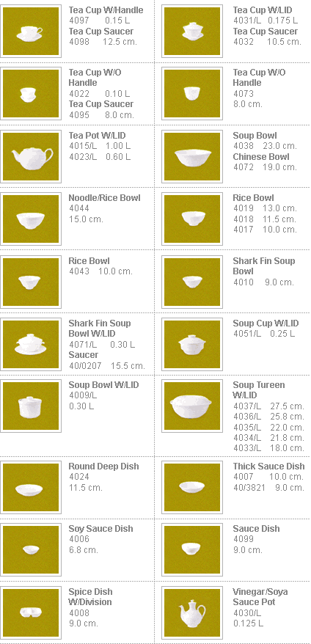Viewport: 311px width, 644px height.
Task: Open the Tea Cup W/Handle thumbnail image
Action: (x=31, y=32)
